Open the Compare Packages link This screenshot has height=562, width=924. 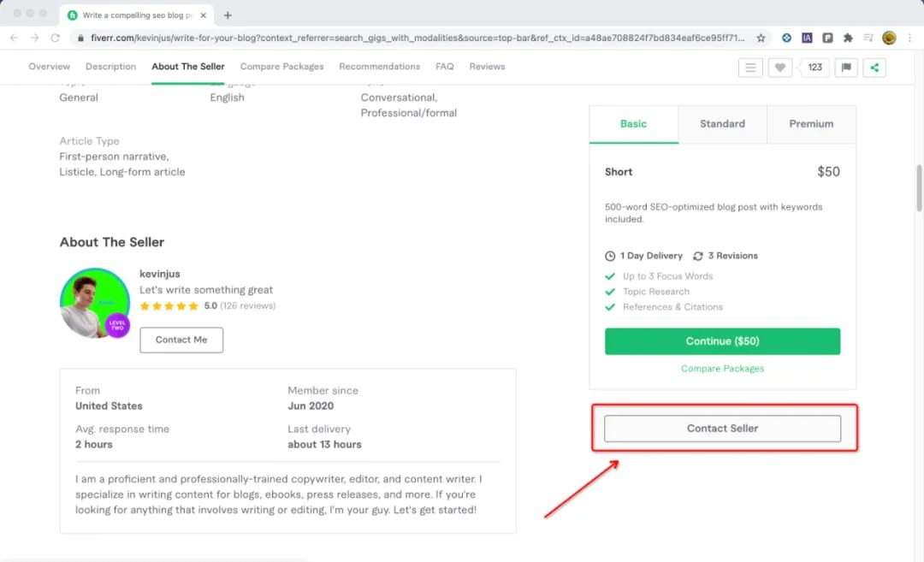[722, 369]
